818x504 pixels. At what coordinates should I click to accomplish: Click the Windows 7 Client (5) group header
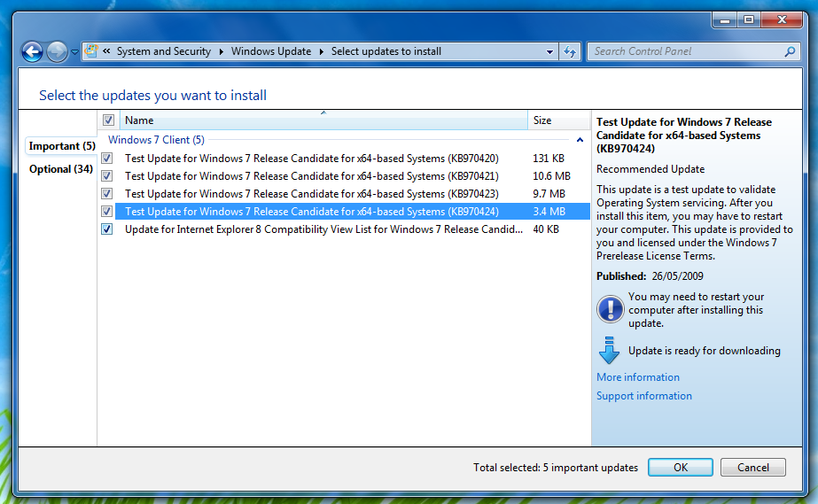click(156, 140)
